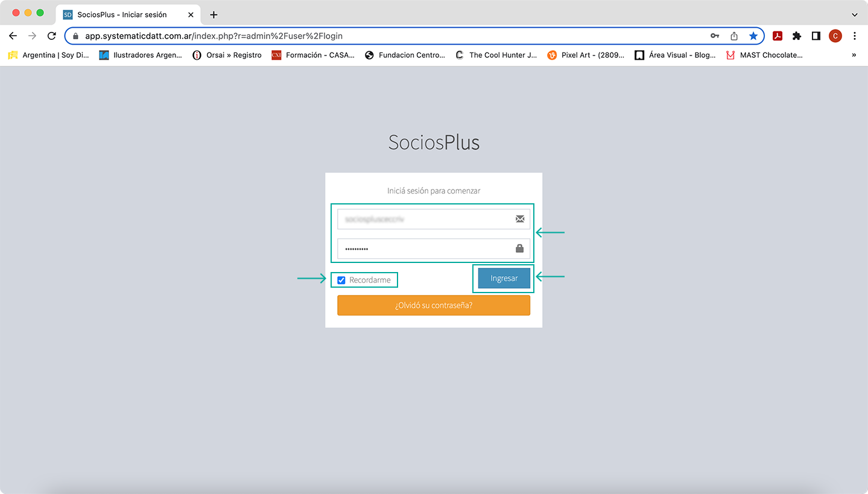Click the browser back arrow

(x=13, y=36)
